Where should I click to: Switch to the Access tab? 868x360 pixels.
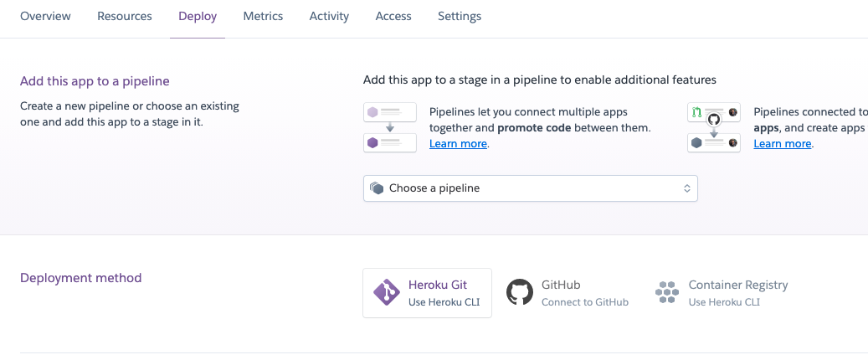(x=393, y=16)
